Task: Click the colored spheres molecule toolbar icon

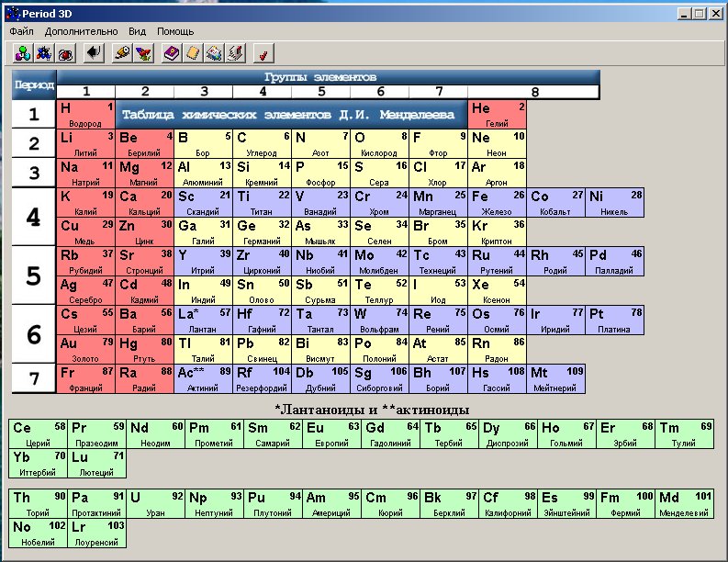Action: (23, 53)
